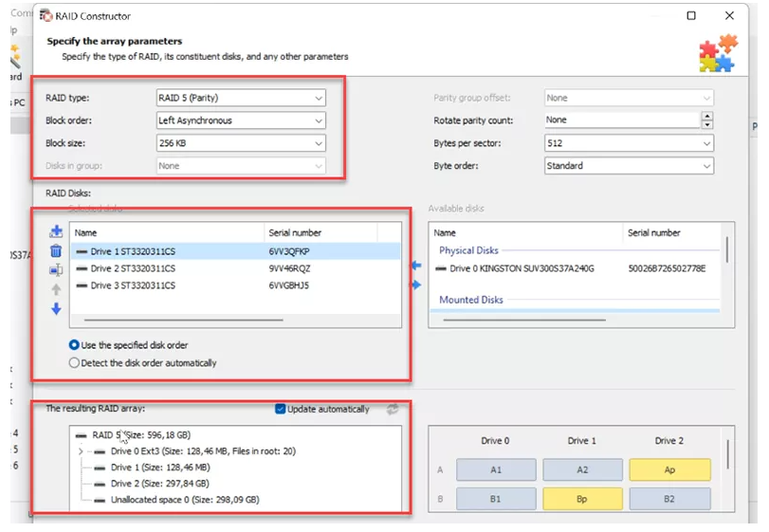Select Drive 2 ST3320311CS row

(x=236, y=268)
